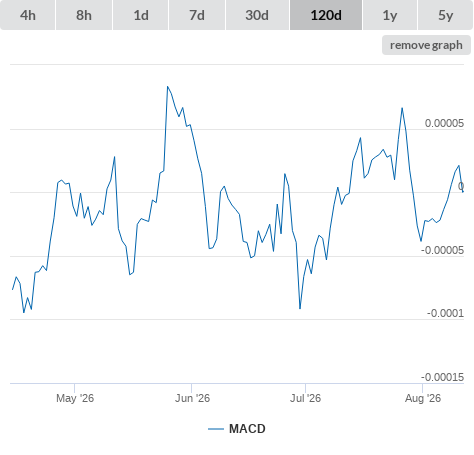Click the Jul '26 axis marker
The width and height of the screenshot is (474, 455).
click(x=305, y=398)
